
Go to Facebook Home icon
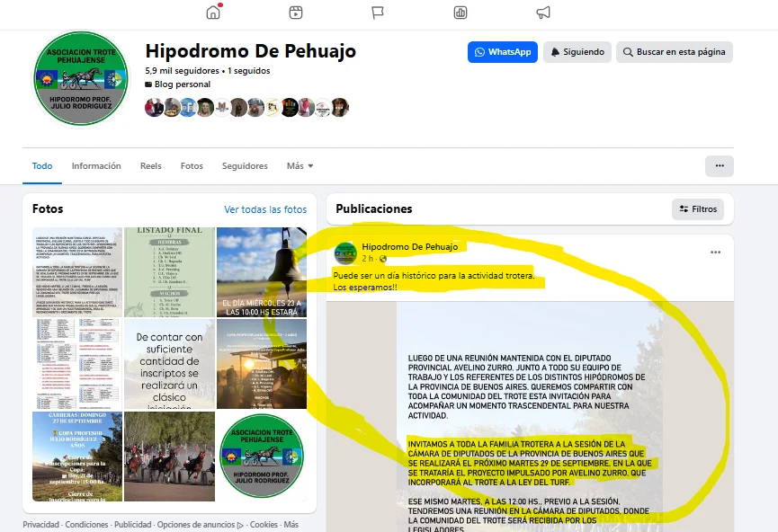coord(213,13)
